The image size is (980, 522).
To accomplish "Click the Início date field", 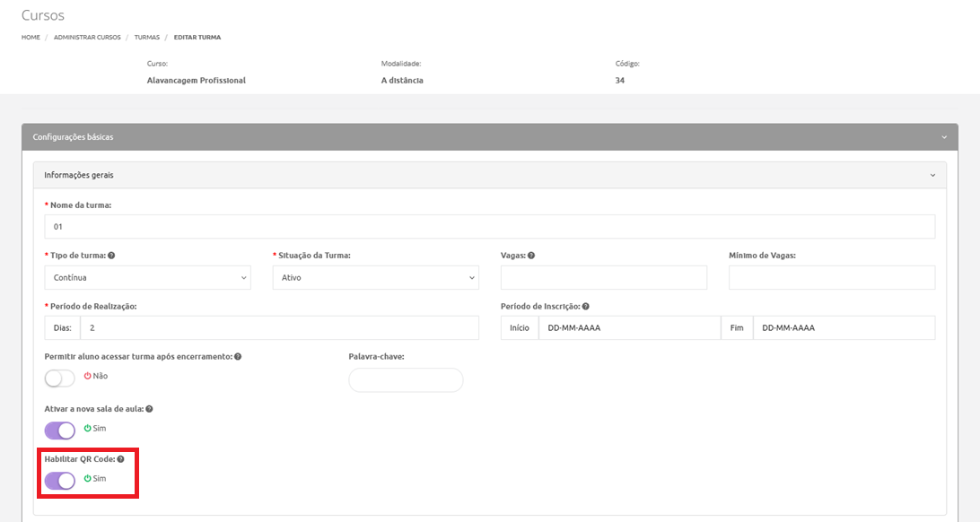I will tap(628, 328).
